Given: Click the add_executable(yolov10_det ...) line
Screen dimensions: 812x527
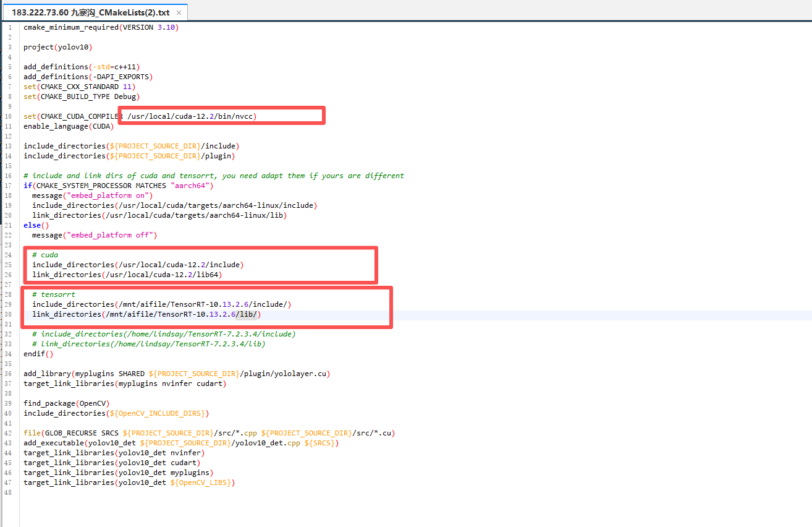Looking at the screenshot, I should pyautogui.click(x=181, y=443).
